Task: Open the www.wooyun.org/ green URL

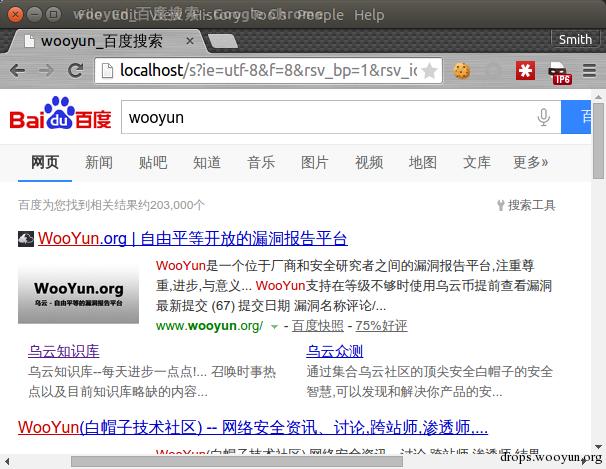Action: point(209,326)
